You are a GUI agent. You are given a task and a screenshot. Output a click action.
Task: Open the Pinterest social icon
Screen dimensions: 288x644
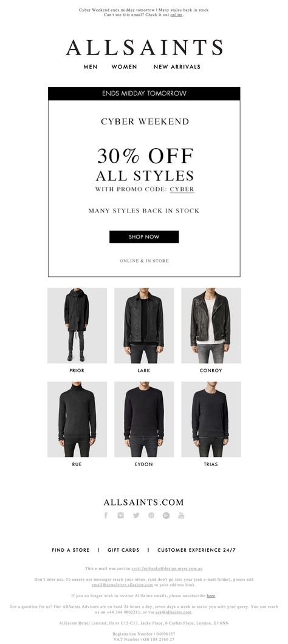pos(151,515)
